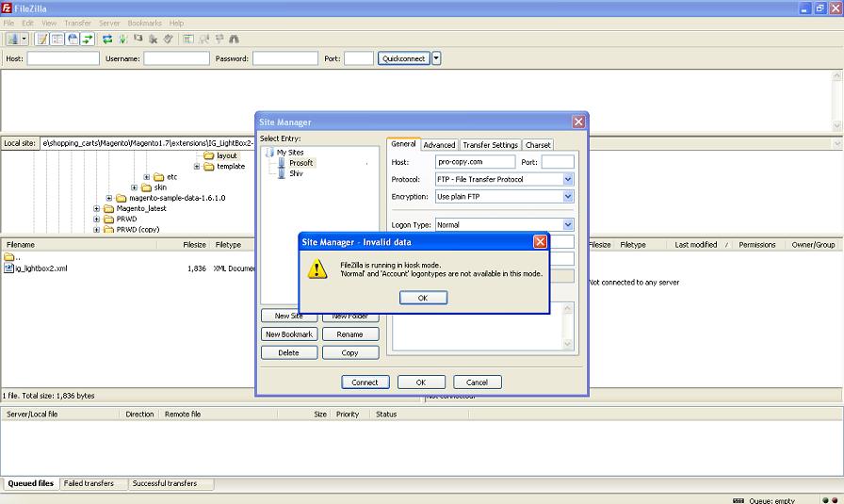The image size is (844, 504).
Task: Click the Site Manager Host field pro-copy.com
Action: (x=476, y=161)
